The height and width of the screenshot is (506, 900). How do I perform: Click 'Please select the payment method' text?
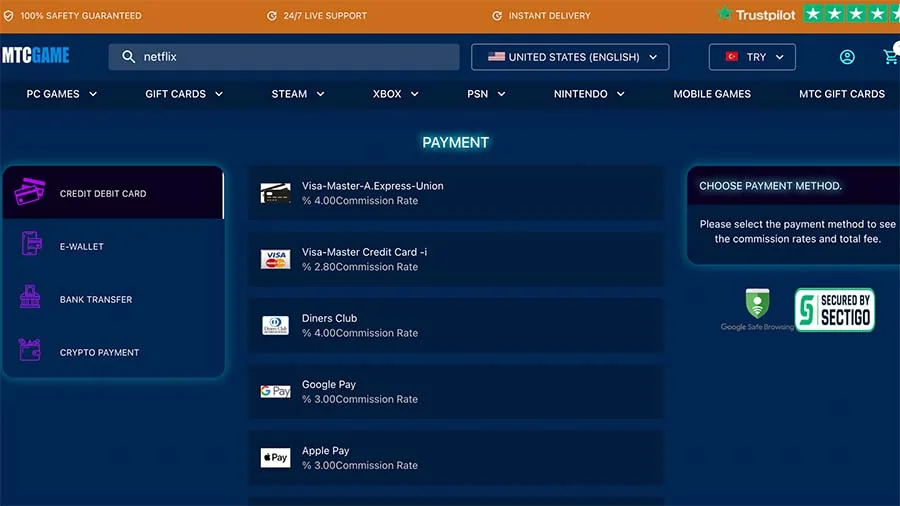pos(797,231)
